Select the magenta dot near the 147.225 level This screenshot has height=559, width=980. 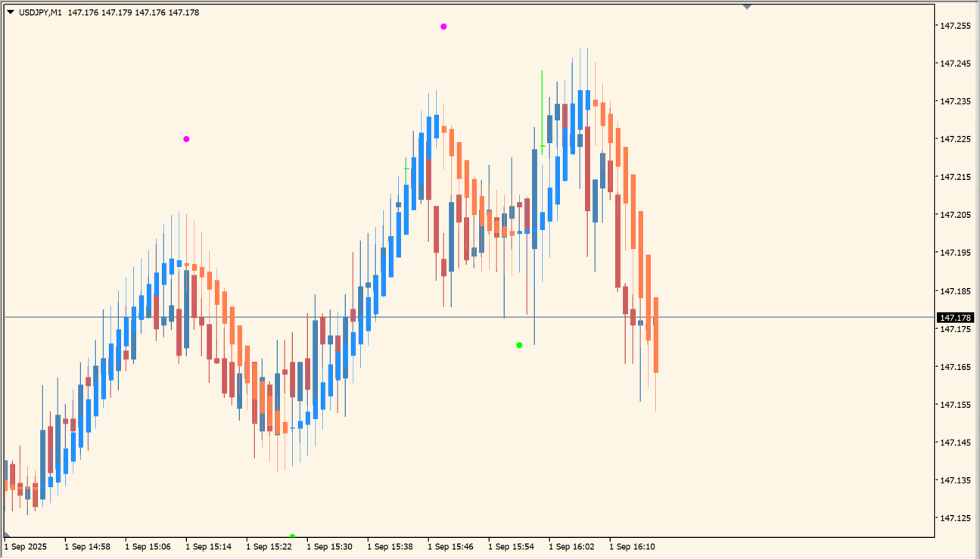tap(186, 139)
